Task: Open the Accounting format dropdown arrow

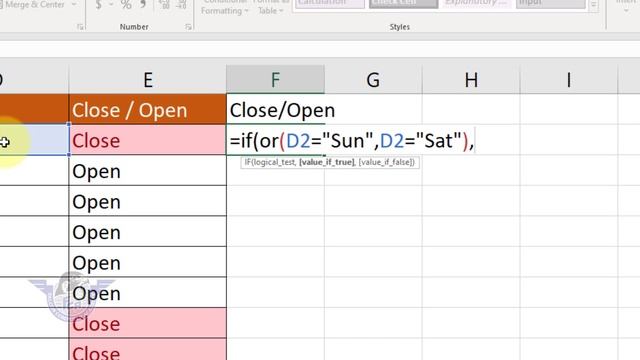Action: coord(111,5)
